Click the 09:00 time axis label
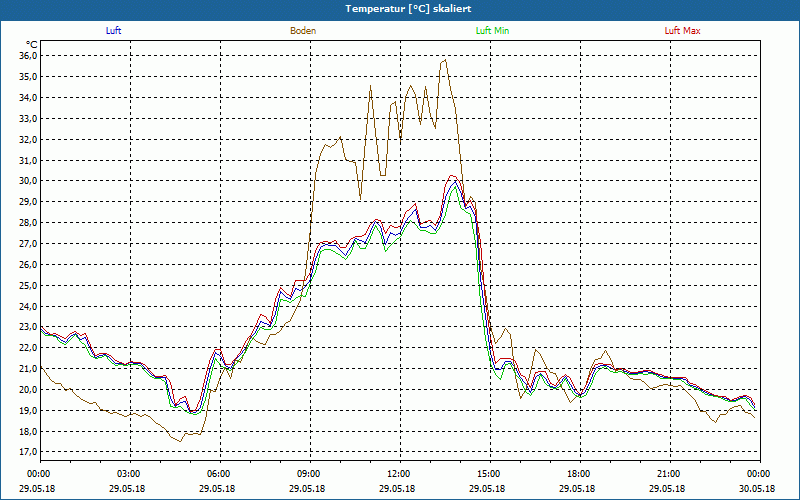The width and height of the screenshot is (800, 500). (x=310, y=474)
